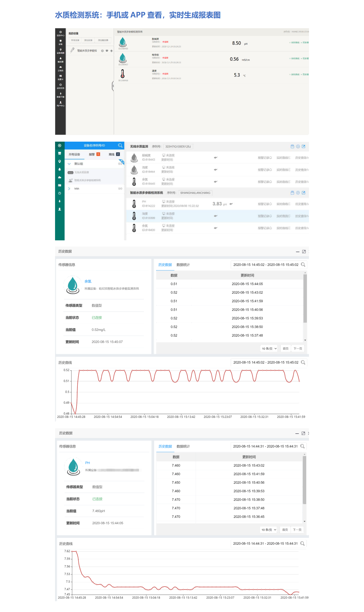Image resolution: width=364 pixels, height=612 pixels.
Task: Click 下一页 under the 余氯 table
Action: tap(297, 348)
